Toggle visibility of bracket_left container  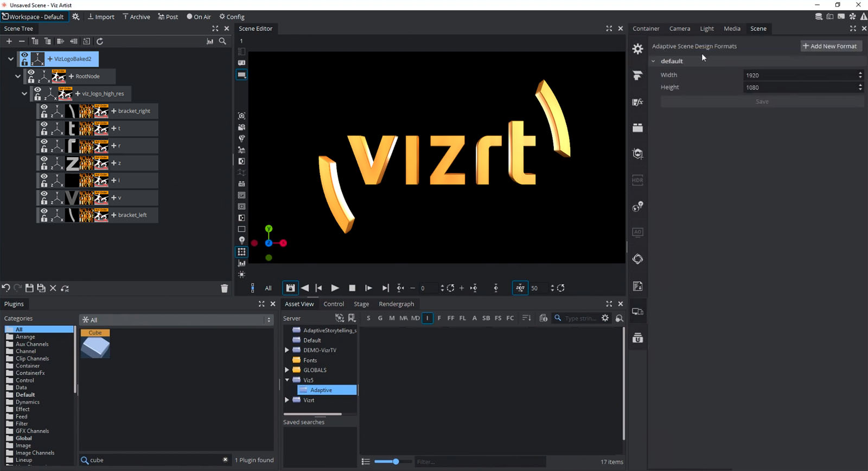pos(44,211)
